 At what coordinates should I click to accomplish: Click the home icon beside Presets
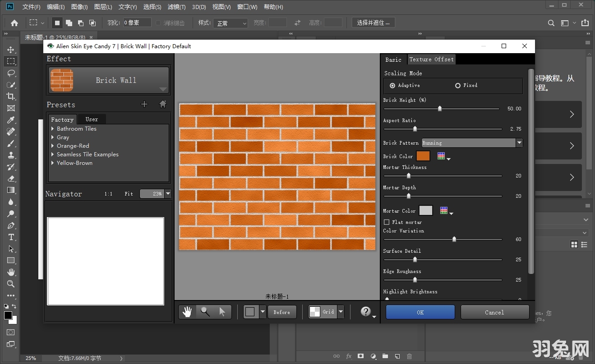(x=163, y=105)
